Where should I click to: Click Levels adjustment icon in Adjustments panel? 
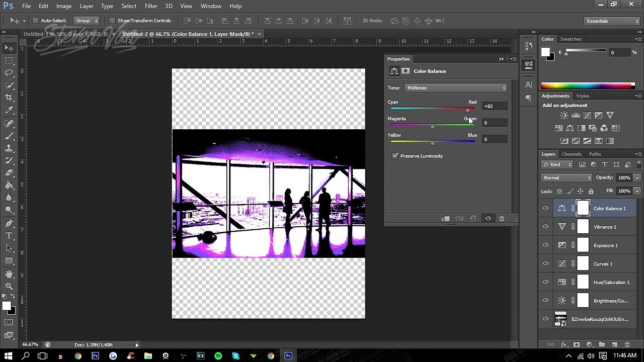click(x=576, y=116)
